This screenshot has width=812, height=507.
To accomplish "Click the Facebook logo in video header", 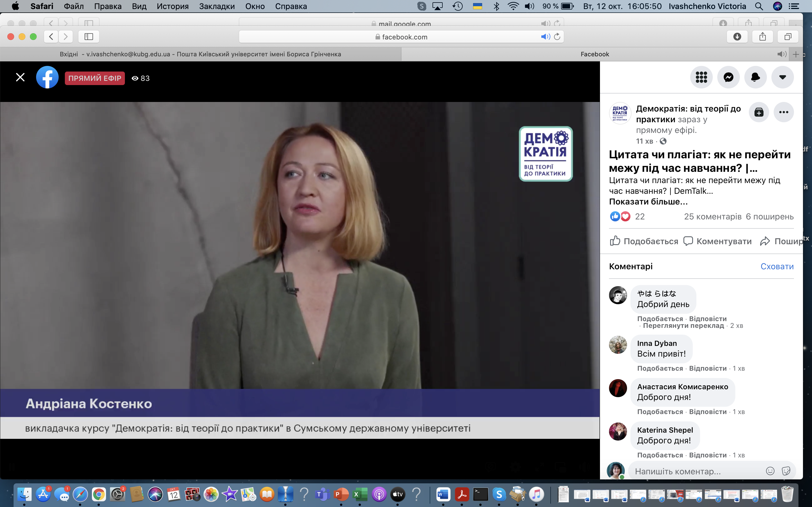I will click(x=47, y=77).
